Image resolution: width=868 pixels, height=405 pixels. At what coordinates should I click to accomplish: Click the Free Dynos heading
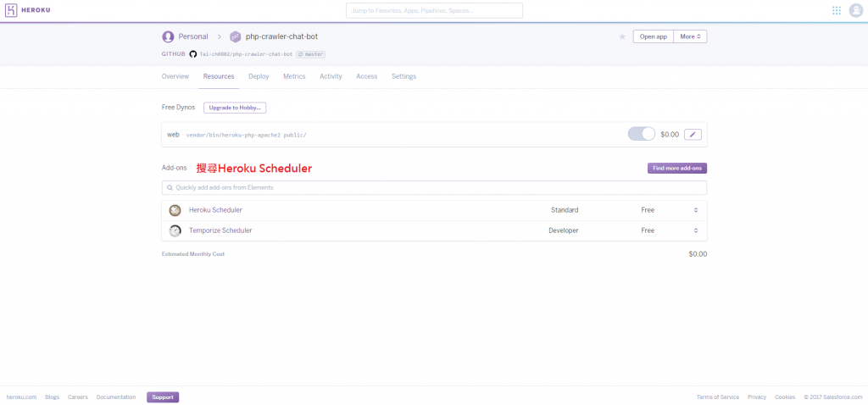click(178, 108)
